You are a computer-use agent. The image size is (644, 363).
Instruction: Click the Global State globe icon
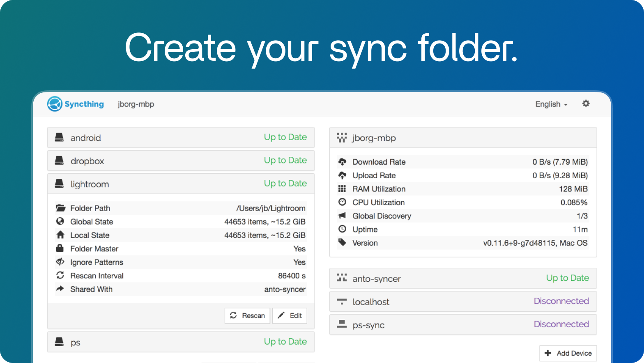(x=60, y=221)
